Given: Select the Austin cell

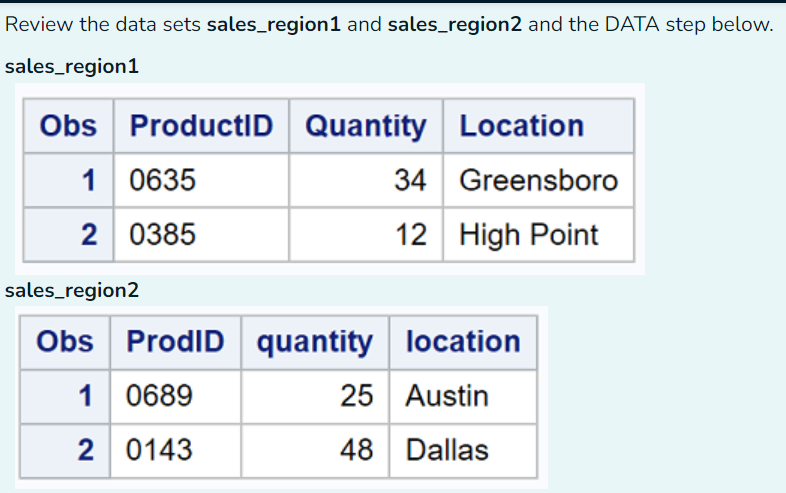Looking at the screenshot, I should 463,396.
